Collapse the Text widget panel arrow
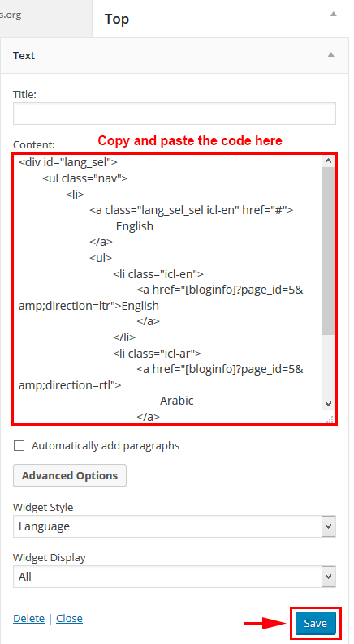The image size is (354, 644). pos(331,54)
